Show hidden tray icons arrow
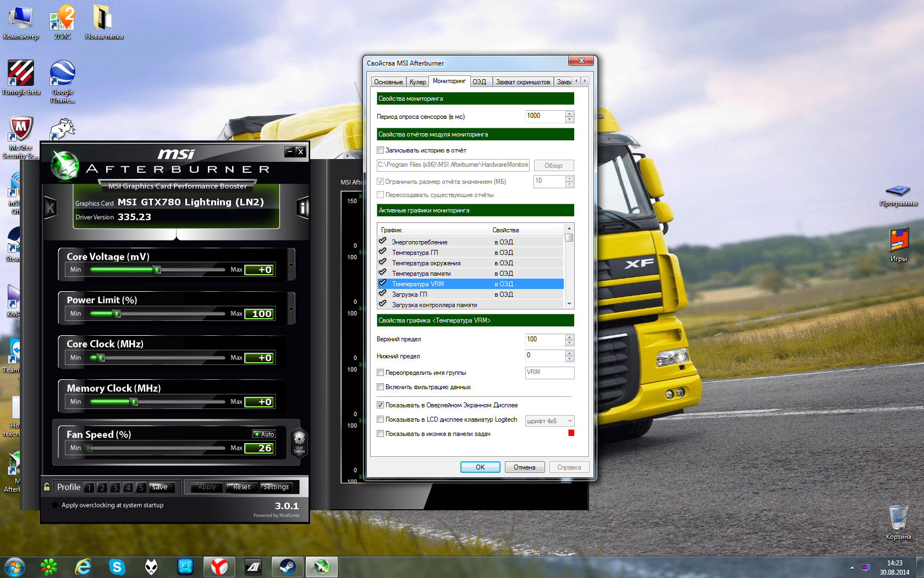This screenshot has height=578, width=924. pyautogui.click(x=852, y=568)
